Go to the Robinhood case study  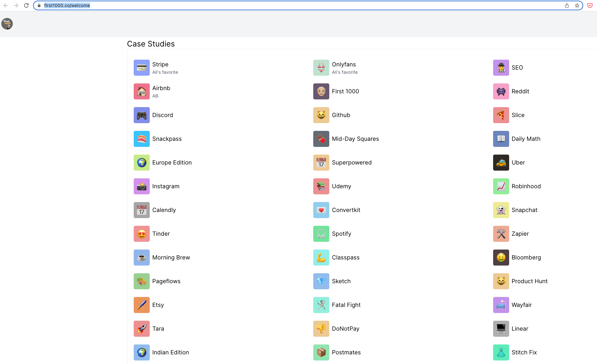point(526,186)
